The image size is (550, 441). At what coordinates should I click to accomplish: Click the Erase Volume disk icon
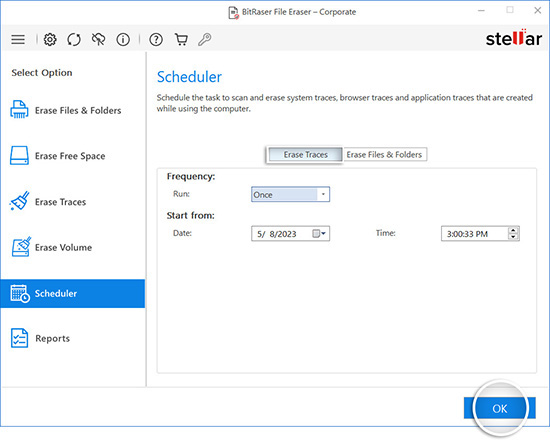(21, 247)
